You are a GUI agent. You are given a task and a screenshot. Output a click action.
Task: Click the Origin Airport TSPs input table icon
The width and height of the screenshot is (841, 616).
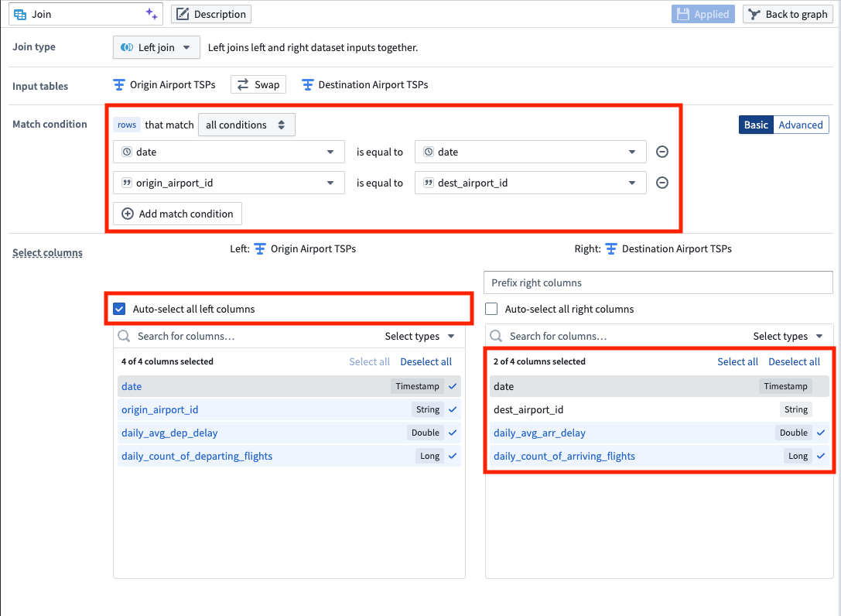[x=119, y=85]
